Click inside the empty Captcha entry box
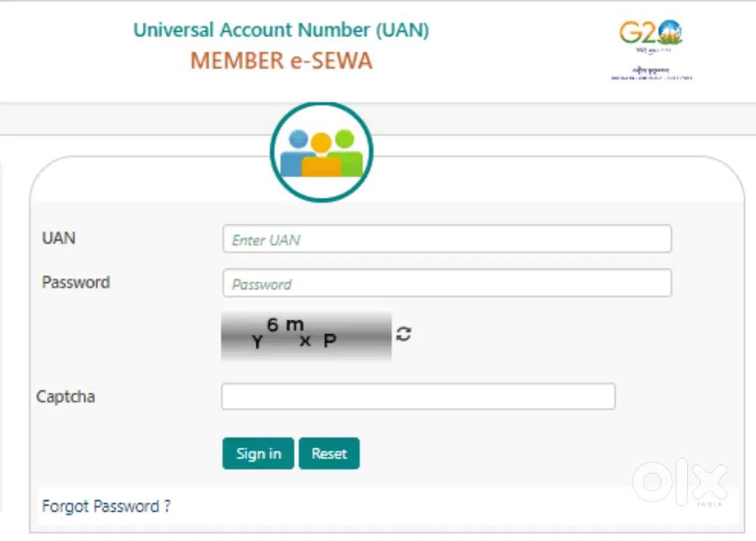The height and width of the screenshot is (541, 756). point(418,396)
